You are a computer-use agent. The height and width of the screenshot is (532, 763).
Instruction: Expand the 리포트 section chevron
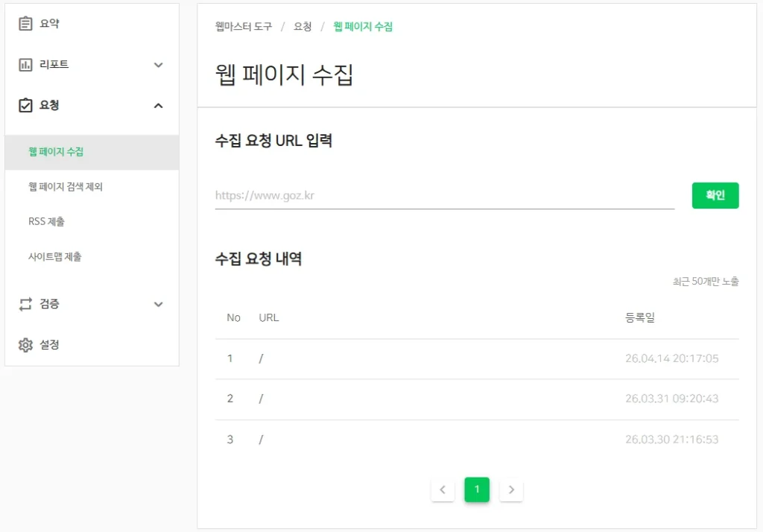tap(158, 65)
